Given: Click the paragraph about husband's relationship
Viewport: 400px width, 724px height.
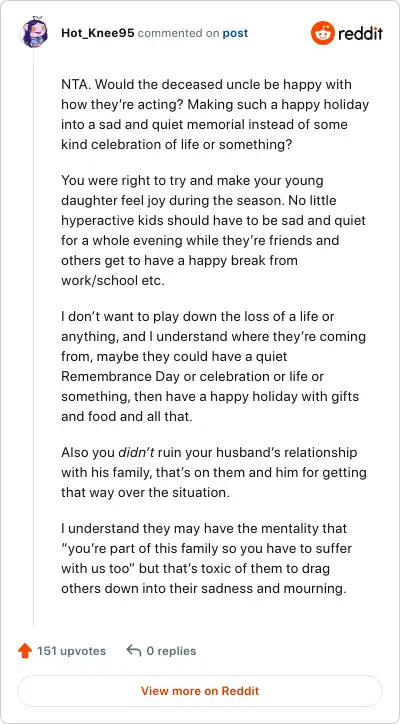Looking at the screenshot, I should click(x=213, y=472).
